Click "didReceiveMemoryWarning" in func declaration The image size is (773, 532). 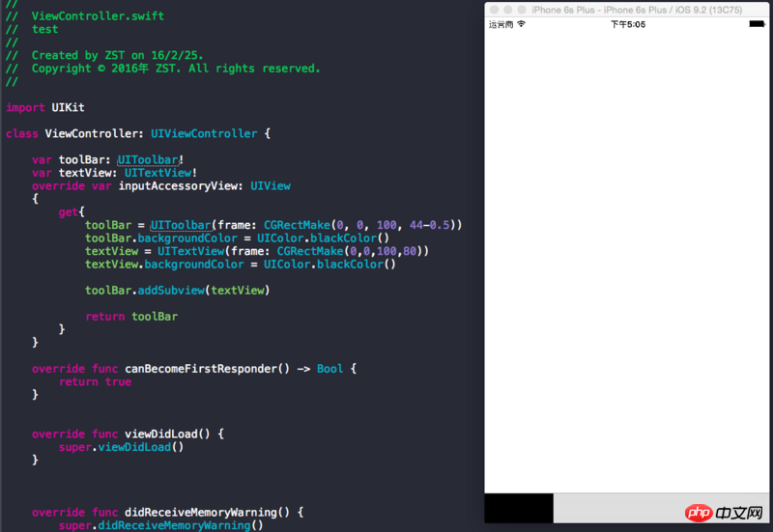click(201, 513)
